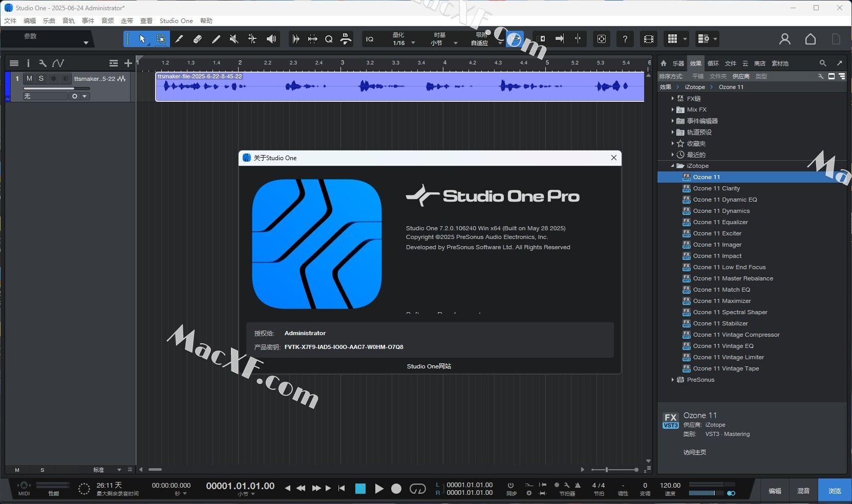Open the Studio One menu
Screen dimensions: 852x504
176,21
